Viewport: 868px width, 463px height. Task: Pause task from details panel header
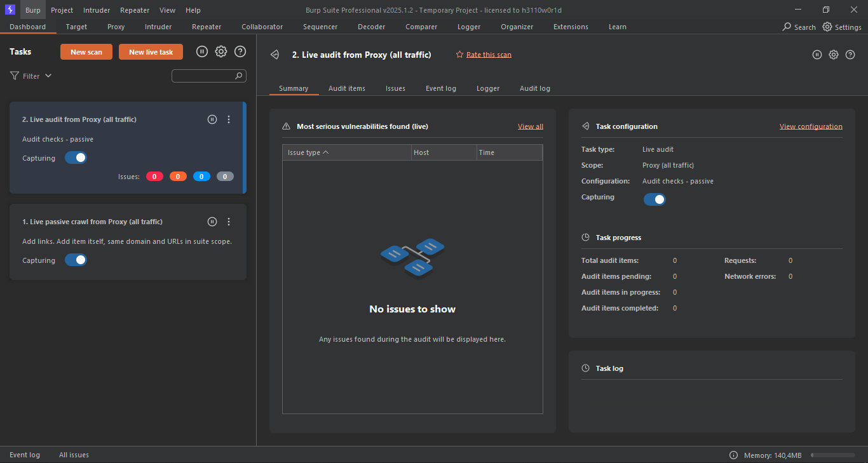817,55
